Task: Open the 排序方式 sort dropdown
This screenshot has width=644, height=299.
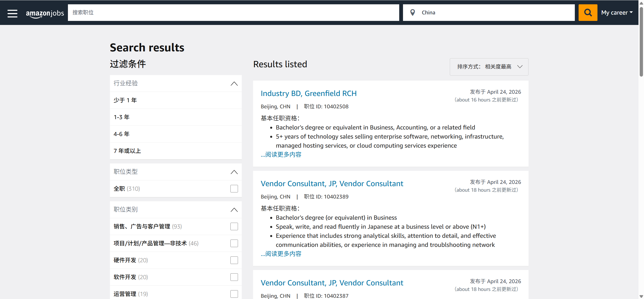Action: coord(489,67)
